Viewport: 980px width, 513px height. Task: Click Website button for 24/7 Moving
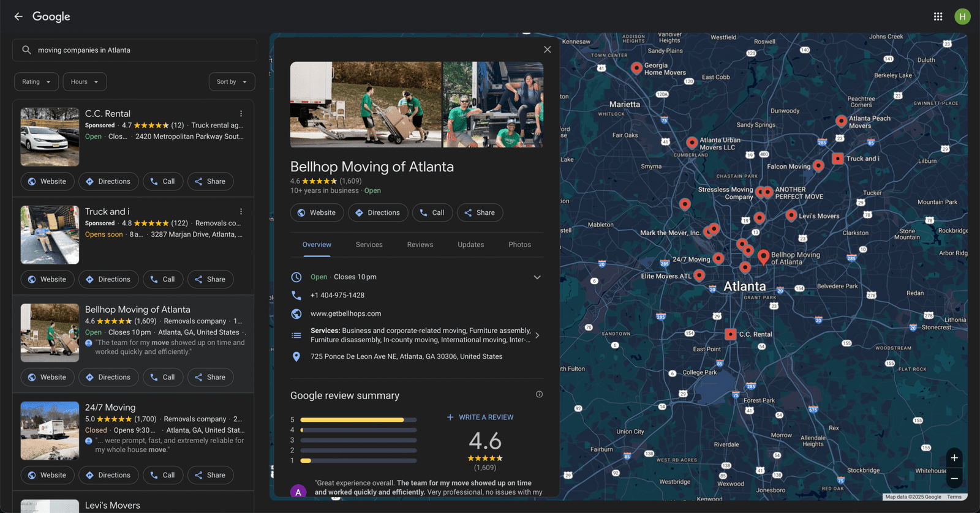pos(48,476)
